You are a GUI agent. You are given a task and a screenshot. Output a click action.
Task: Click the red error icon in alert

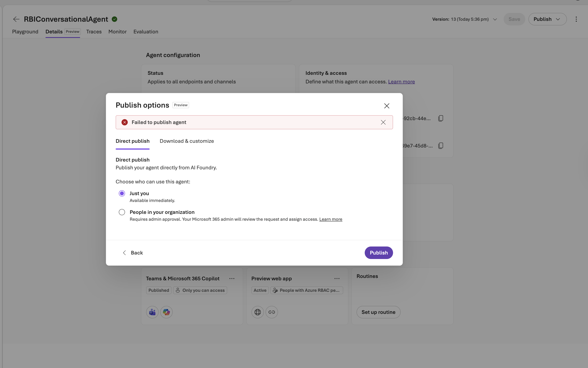[125, 122]
